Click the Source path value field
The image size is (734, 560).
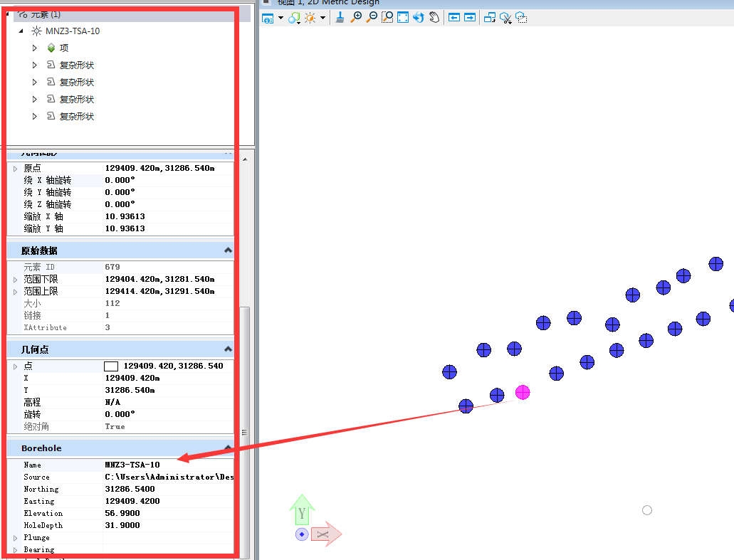[169, 477]
